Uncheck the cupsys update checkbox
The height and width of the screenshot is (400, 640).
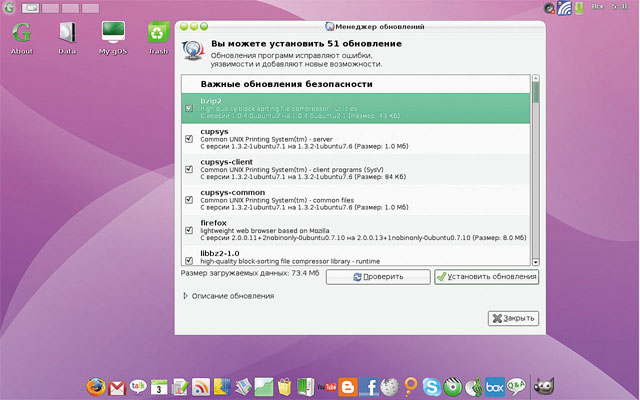(x=189, y=139)
